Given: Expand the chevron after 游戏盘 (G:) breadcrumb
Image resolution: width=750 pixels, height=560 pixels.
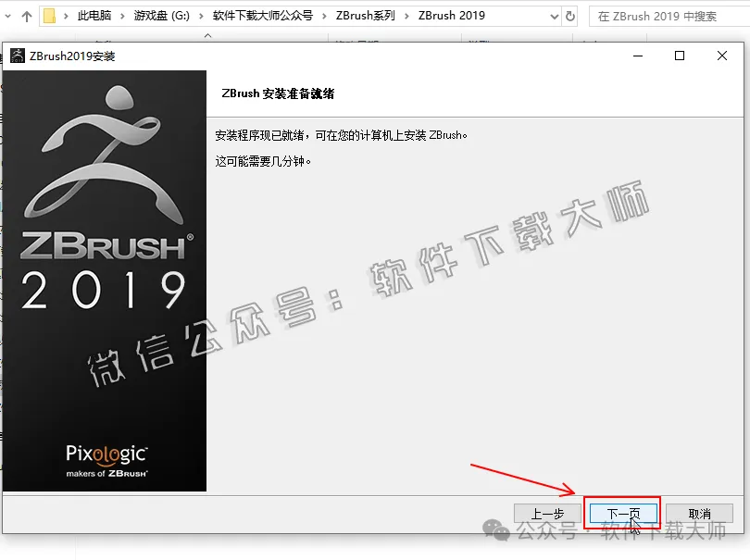Looking at the screenshot, I should click(x=200, y=16).
